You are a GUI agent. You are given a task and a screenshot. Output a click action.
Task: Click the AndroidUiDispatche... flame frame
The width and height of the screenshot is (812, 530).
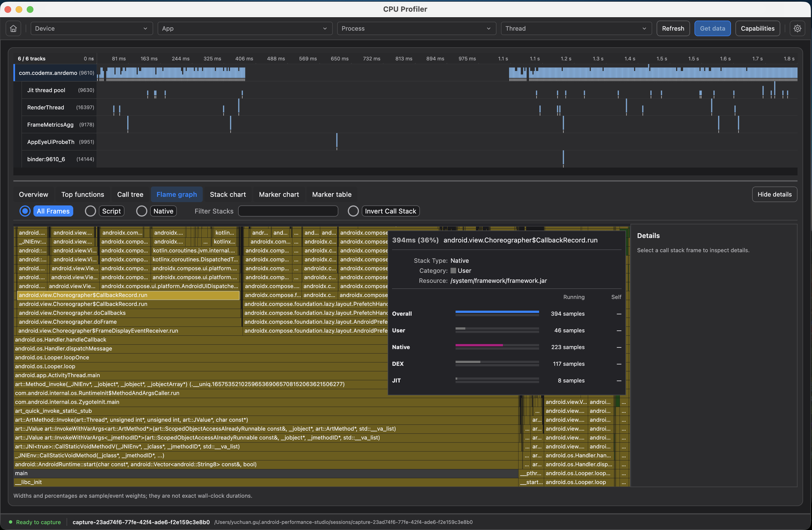(170, 286)
